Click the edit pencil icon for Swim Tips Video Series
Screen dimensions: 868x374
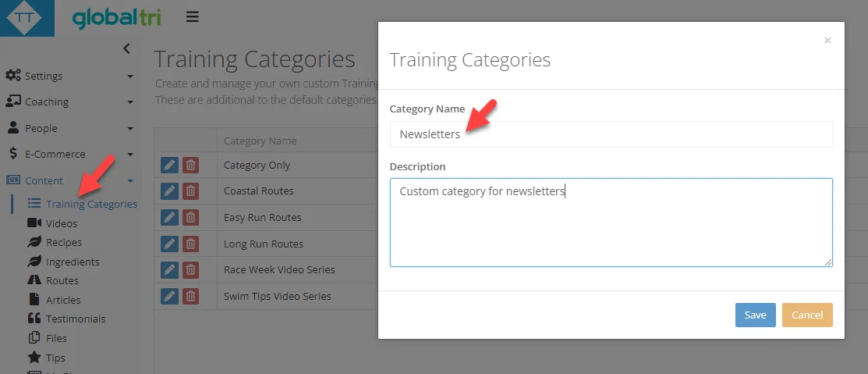click(x=169, y=296)
